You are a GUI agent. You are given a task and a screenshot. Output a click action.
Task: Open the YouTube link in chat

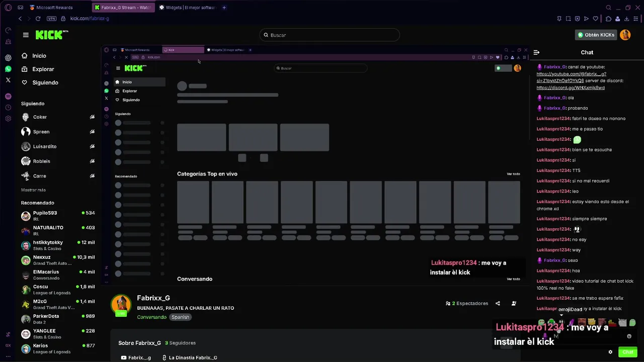tap(571, 77)
